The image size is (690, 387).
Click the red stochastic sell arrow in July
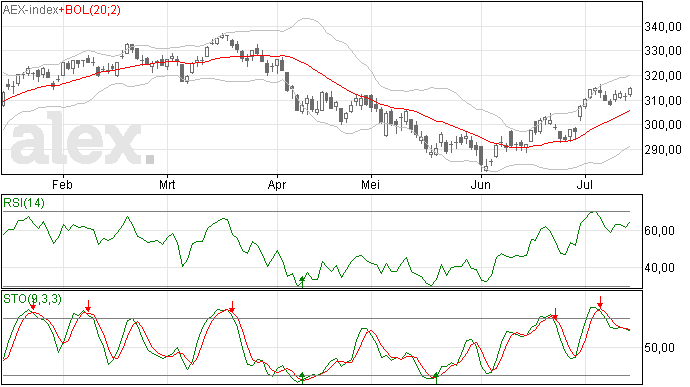click(x=600, y=302)
